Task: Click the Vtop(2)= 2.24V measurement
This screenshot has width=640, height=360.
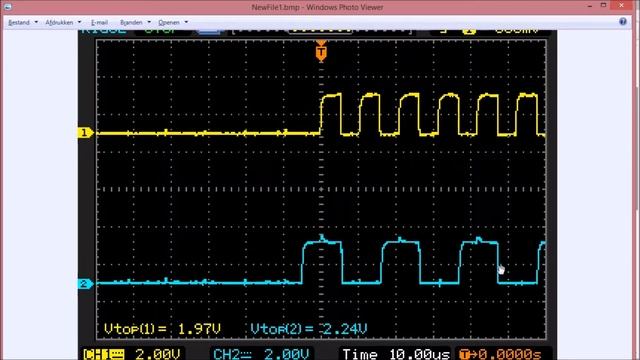Action: pos(309,329)
